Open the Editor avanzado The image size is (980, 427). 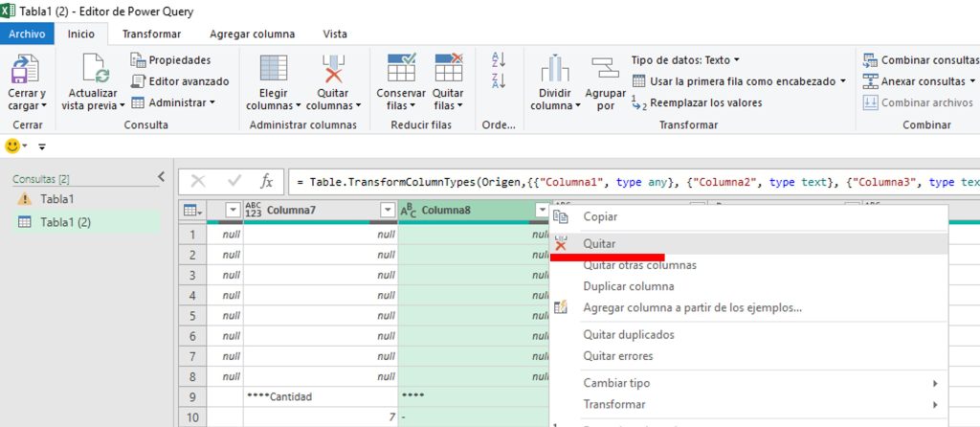pos(180,81)
